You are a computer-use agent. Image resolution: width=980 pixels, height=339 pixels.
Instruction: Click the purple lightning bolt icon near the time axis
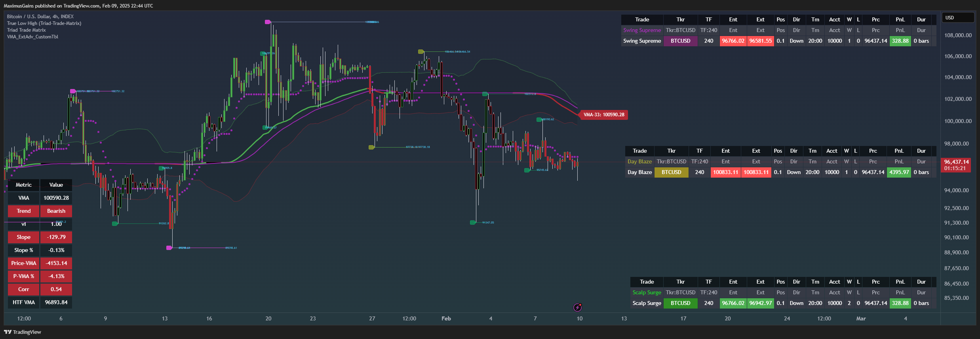click(x=578, y=307)
